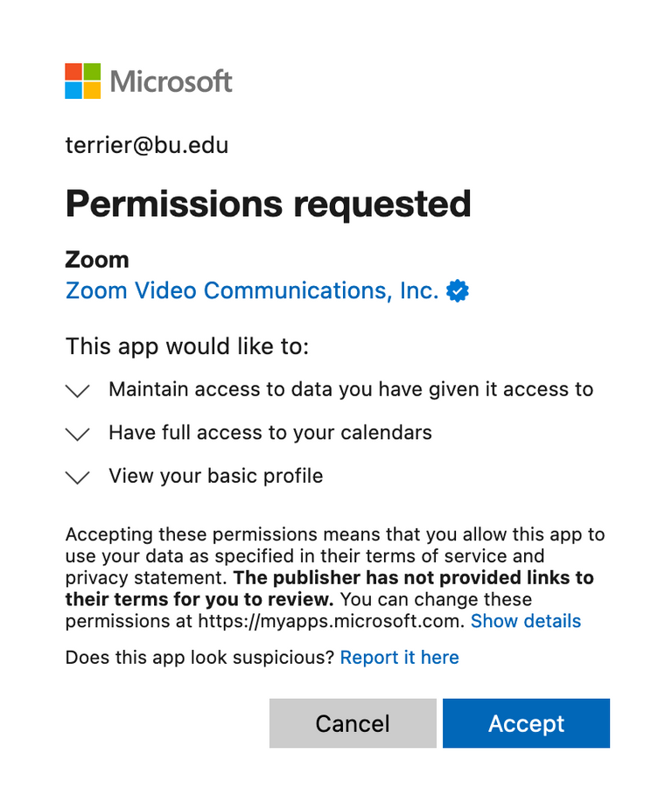The width and height of the screenshot is (672, 809).
Task: Click the bold publisher terms warning text
Action: (331, 589)
